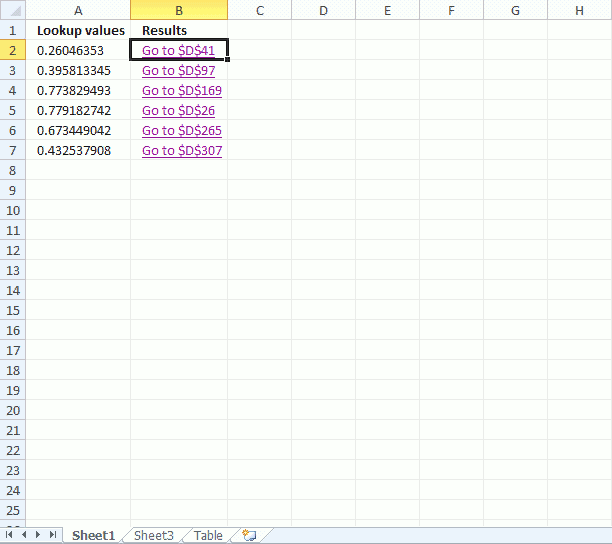Select column E header
Viewport: 612px width, 544px height.
click(x=388, y=10)
